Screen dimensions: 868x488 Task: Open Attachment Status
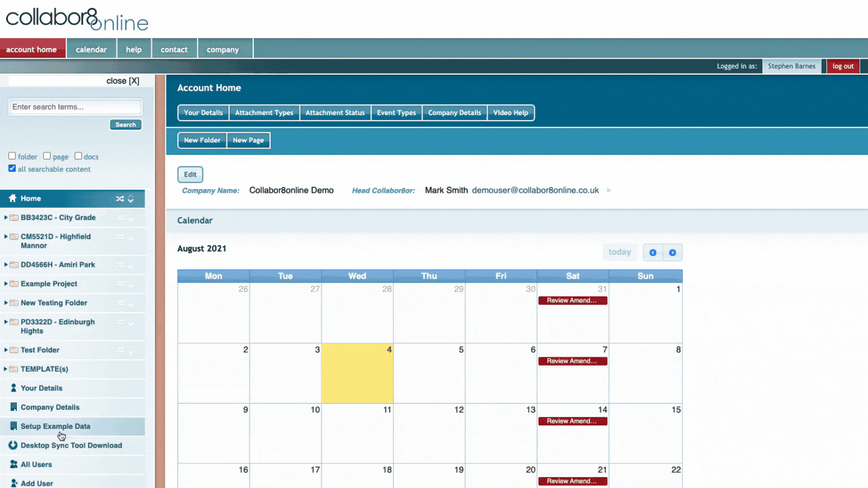pos(335,113)
